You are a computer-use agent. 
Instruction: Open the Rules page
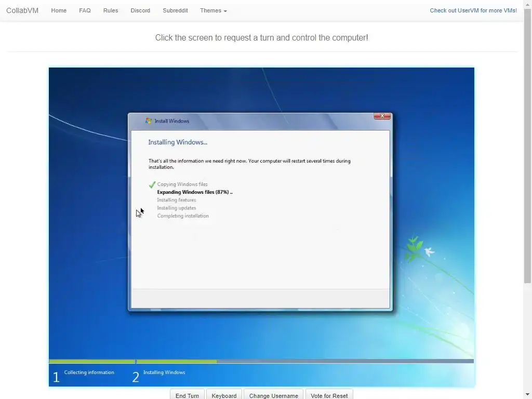(111, 10)
